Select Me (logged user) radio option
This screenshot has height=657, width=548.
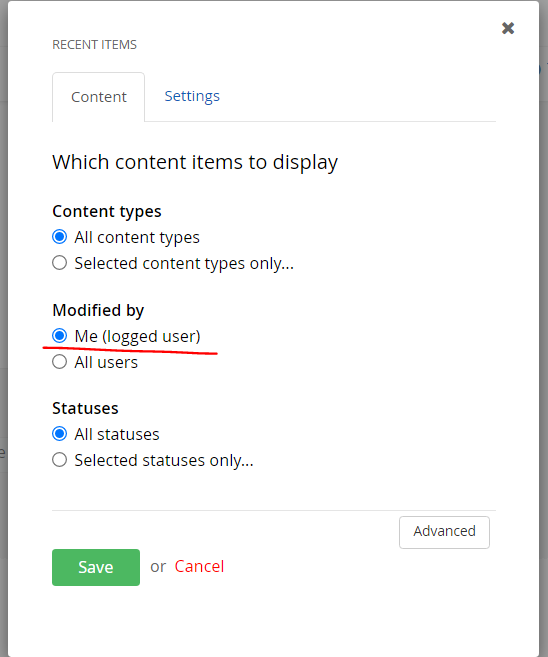pyautogui.click(x=59, y=336)
